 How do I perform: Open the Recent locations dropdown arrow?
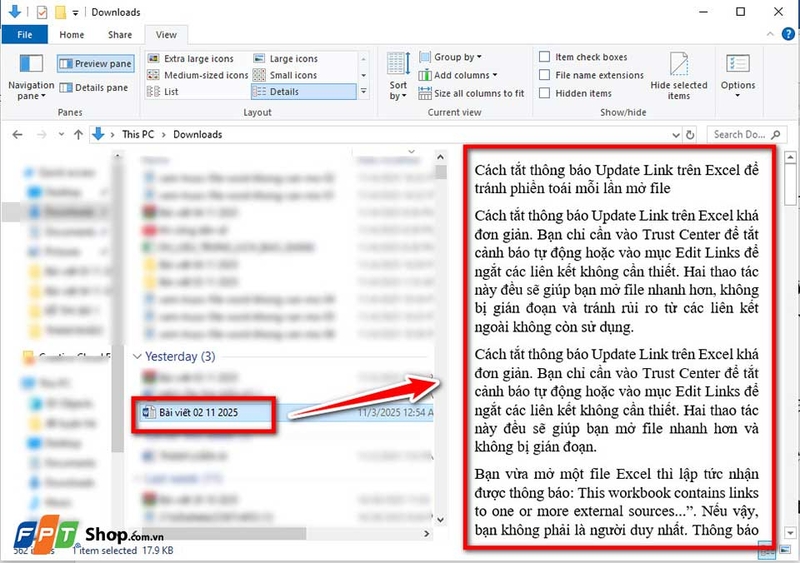point(61,135)
